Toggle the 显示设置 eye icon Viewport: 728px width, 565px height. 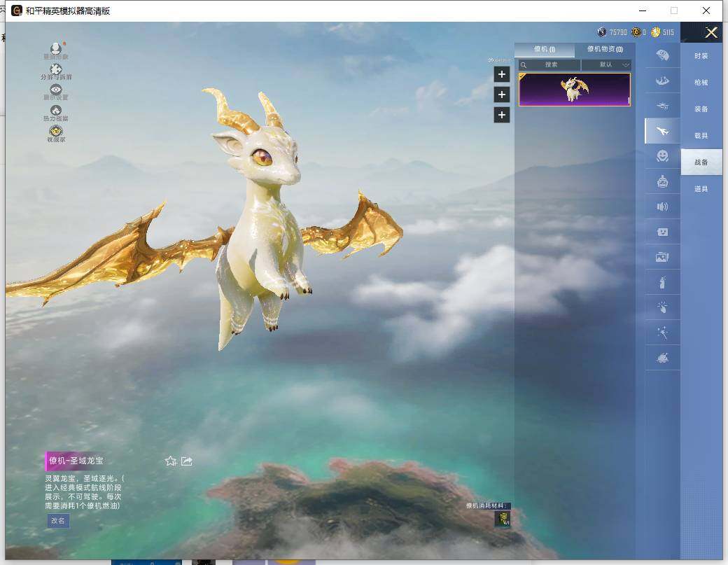pyautogui.click(x=56, y=90)
